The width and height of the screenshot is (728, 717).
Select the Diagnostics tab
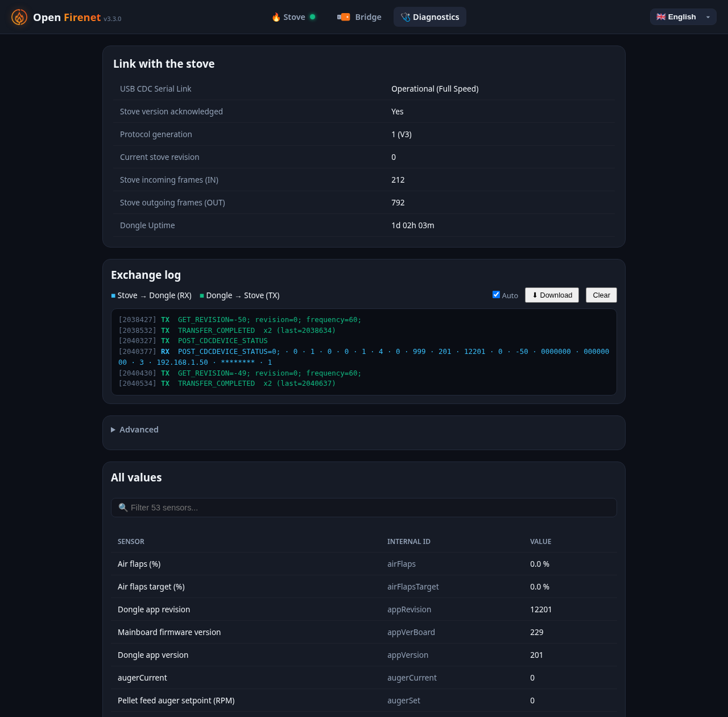click(x=430, y=17)
